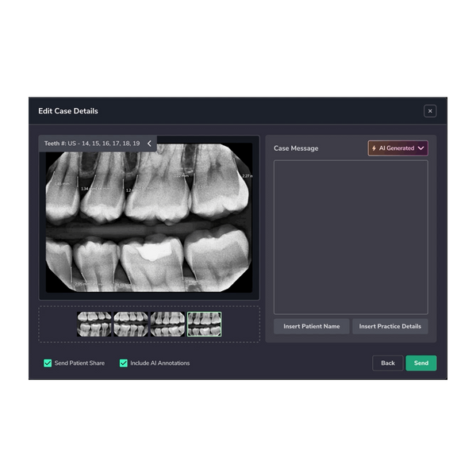Click the Case Message heading
The height and width of the screenshot is (476, 476).
point(296,148)
